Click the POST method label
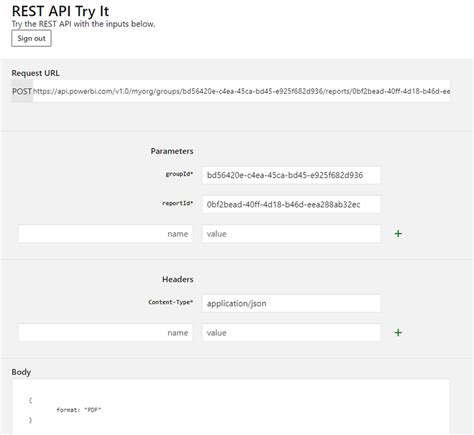474x435 pixels. [x=22, y=91]
